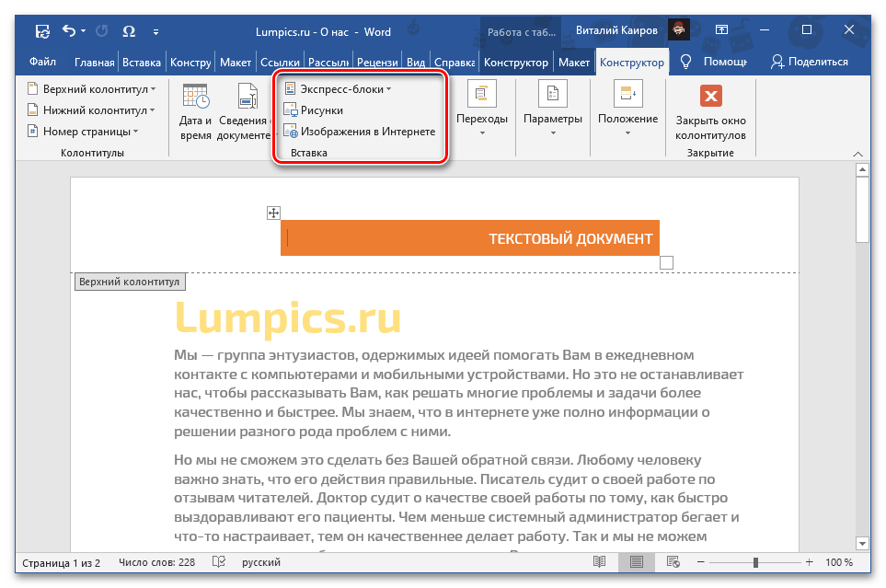
Task: Click the grayed Redo icon
Action: [x=102, y=31]
